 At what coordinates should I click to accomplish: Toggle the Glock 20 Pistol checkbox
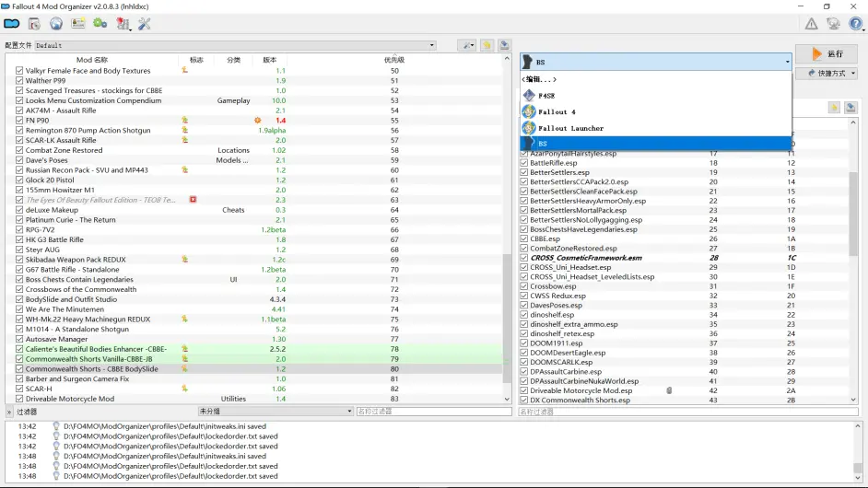pos(19,180)
